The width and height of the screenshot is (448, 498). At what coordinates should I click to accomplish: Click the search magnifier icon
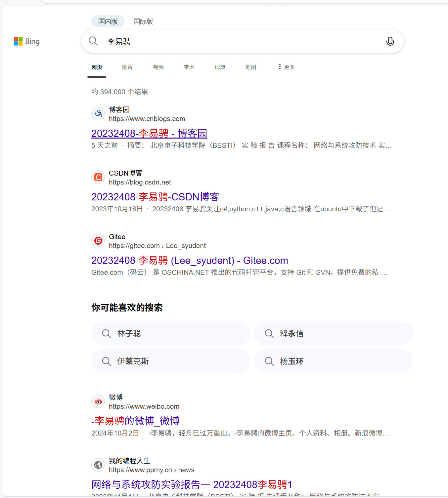(x=93, y=41)
